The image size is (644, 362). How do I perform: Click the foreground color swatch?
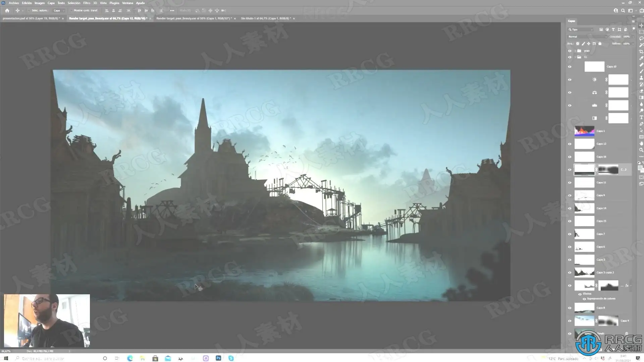[640, 168]
